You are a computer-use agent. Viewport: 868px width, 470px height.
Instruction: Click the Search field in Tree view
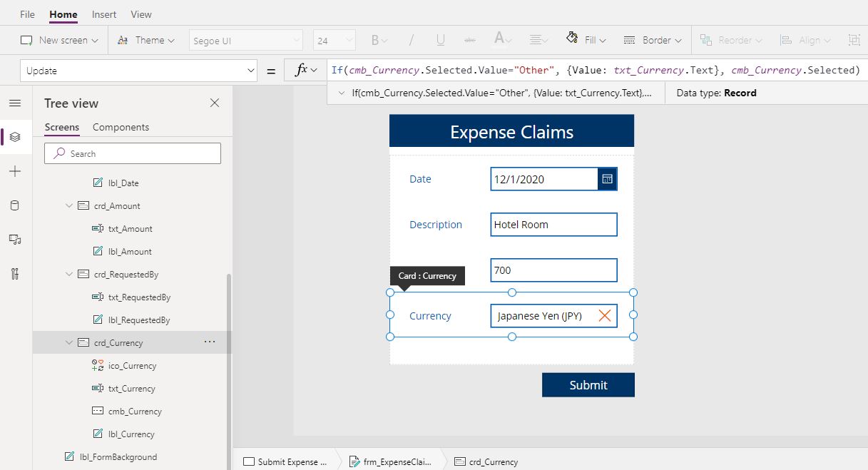point(133,153)
